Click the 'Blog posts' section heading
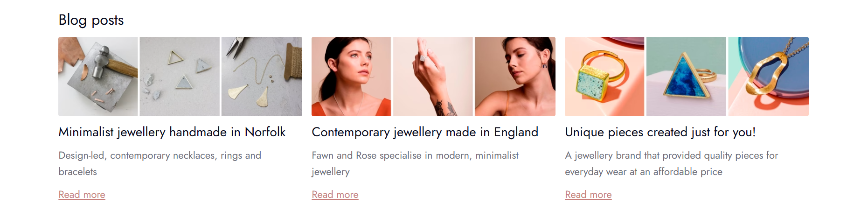The width and height of the screenshot is (868, 217). [x=91, y=20]
